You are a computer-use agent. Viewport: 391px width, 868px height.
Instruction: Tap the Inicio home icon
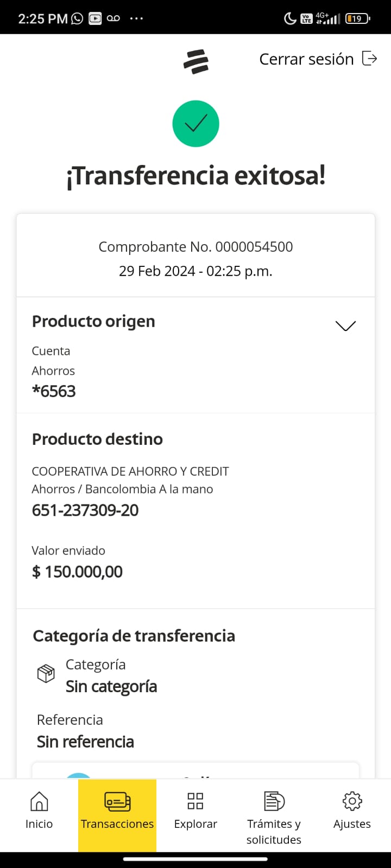(x=39, y=801)
